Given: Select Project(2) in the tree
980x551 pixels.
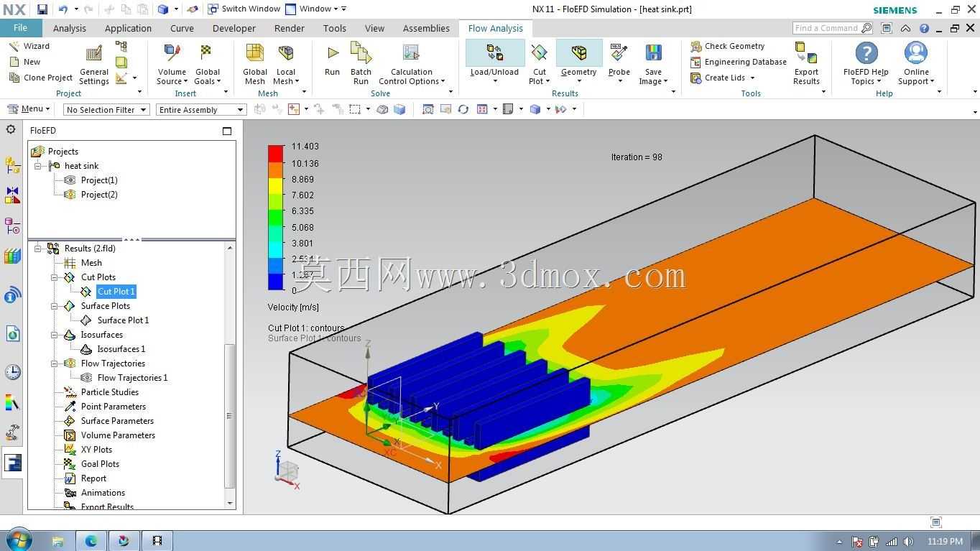Looking at the screenshot, I should click(99, 195).
